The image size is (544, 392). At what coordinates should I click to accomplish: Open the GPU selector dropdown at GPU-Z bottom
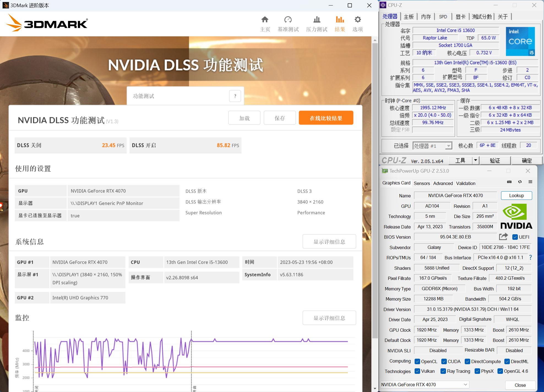[466, 384]
